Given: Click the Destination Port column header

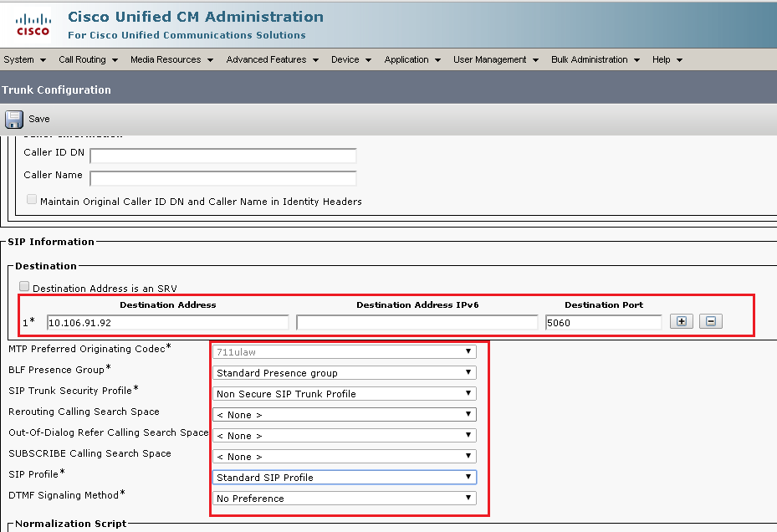Looking at the screenshot, I should click(604, 305).
